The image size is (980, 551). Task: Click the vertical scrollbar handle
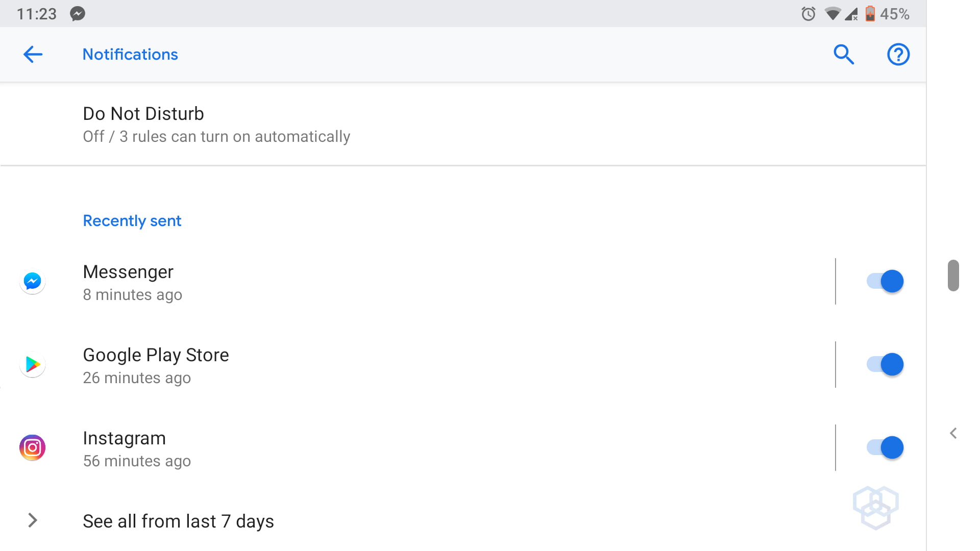click(953, 275)
